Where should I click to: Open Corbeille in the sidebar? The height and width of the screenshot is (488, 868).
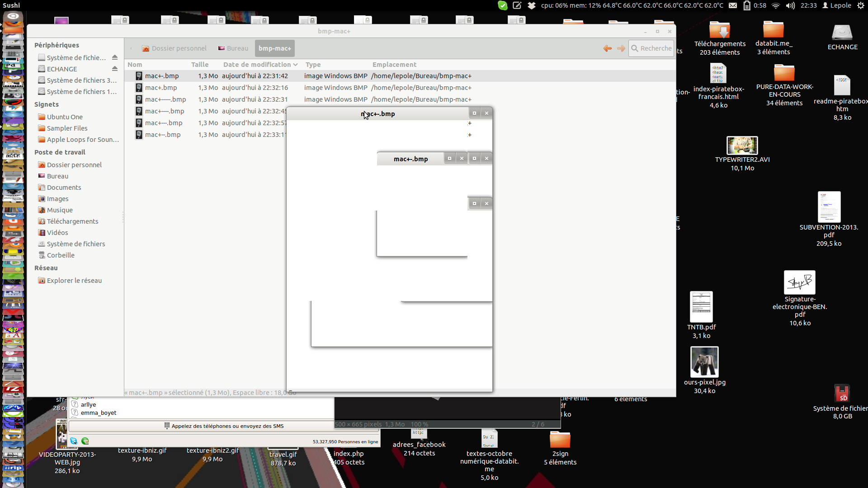click(x=61, y=255)
